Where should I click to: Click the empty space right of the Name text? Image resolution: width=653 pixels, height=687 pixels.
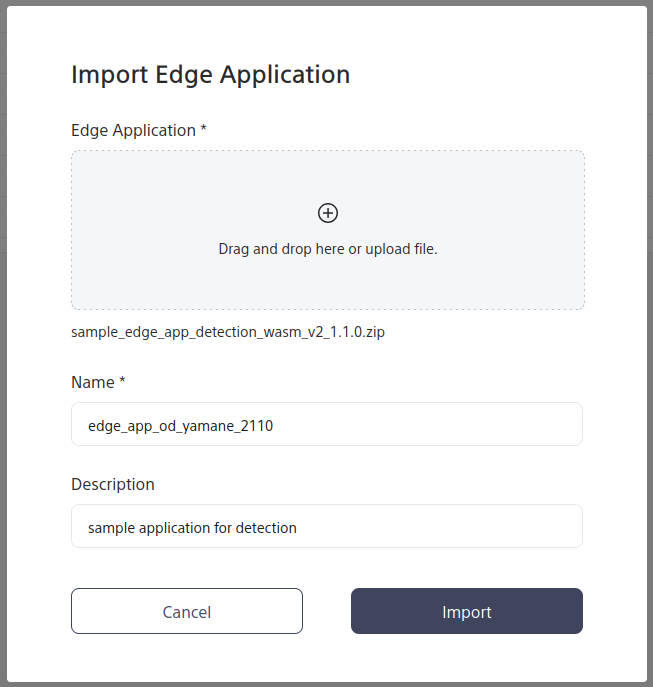coord(450,424)
